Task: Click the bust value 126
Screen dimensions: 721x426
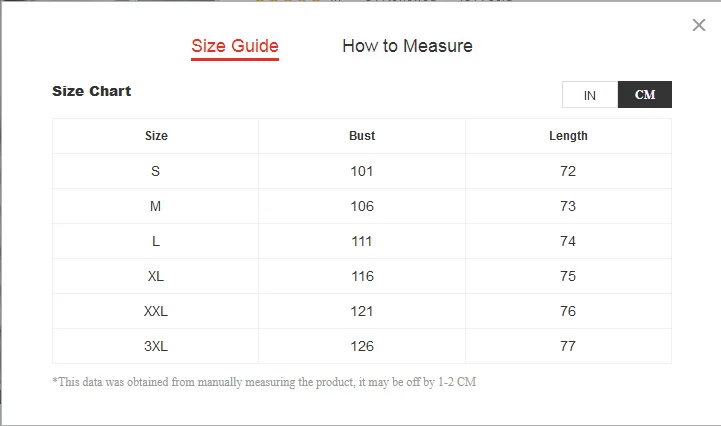Action: [362, 346]
